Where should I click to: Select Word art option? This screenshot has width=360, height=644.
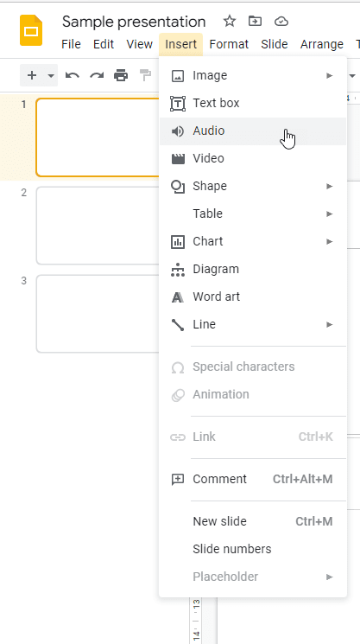253,296
